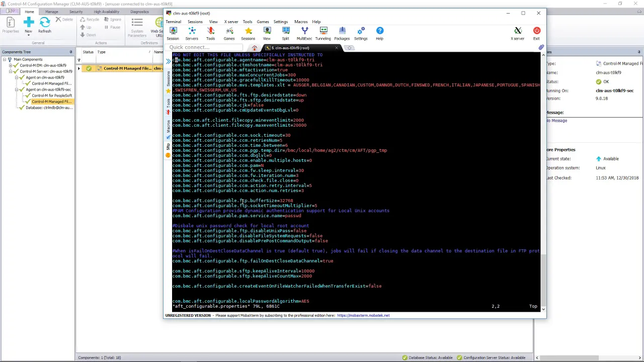Open the application menu dropdown button
The width and height of the screenshot is (644, 362).
pyautogui.click(x=10, y=12)
